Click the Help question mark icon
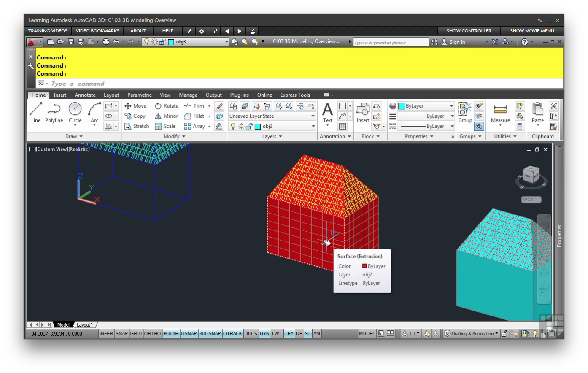588x373 pixels. tap(525, 42)
